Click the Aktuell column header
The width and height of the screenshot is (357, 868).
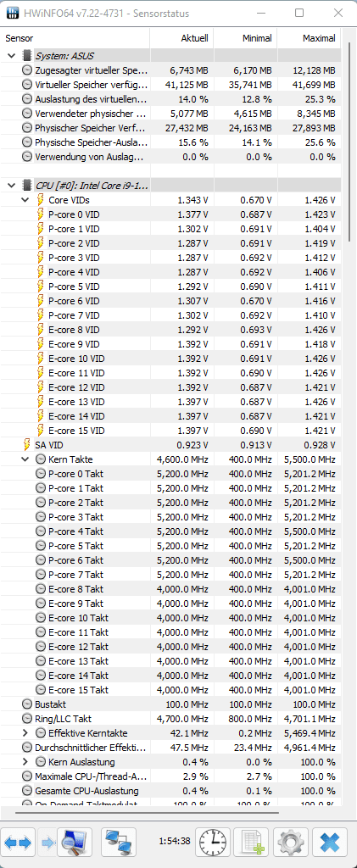point(181,38)
